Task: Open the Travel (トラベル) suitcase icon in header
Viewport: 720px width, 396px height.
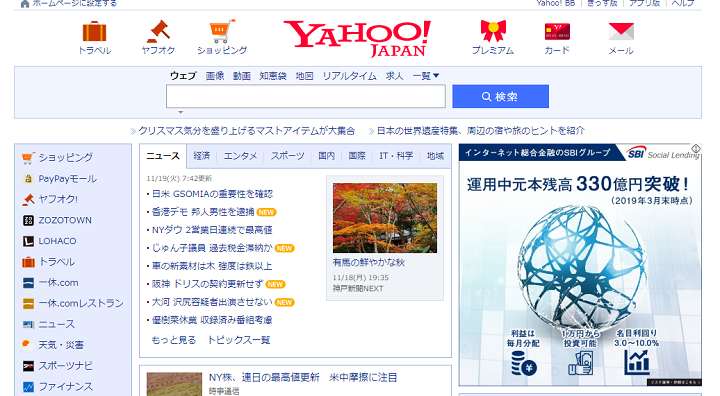Action: pos(95,32)
